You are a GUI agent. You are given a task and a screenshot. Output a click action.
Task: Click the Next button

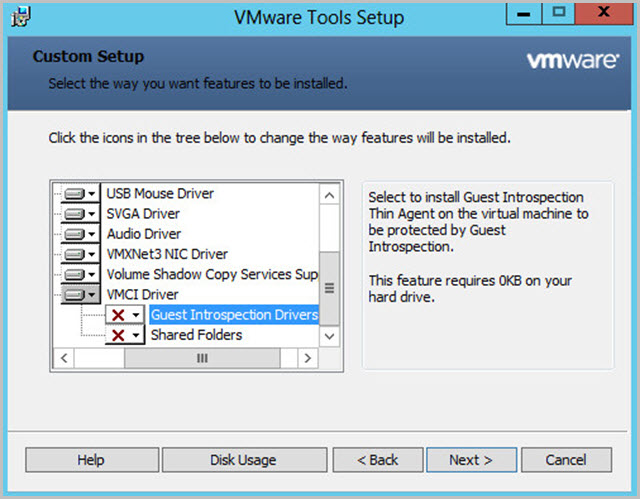(x=471, y=460)
